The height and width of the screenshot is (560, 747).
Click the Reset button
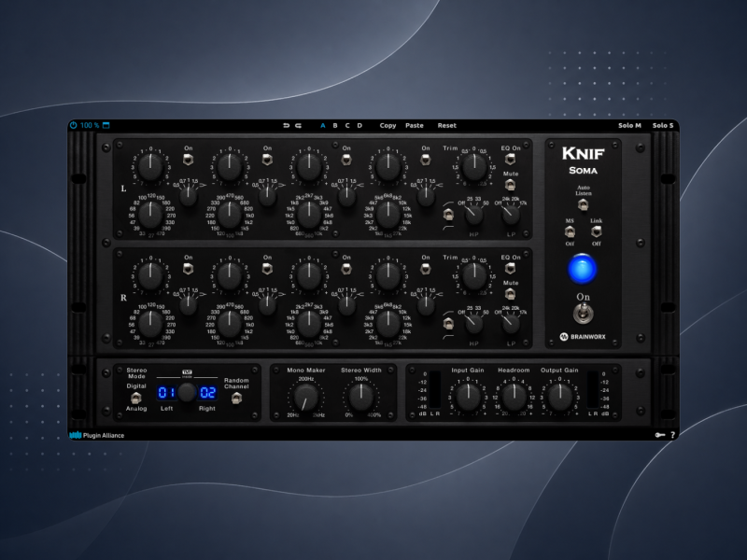coord(447,126)
